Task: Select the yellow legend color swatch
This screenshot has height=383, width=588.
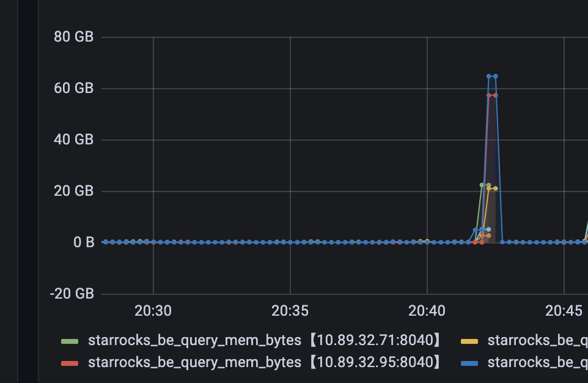Action: coord(469,341)
